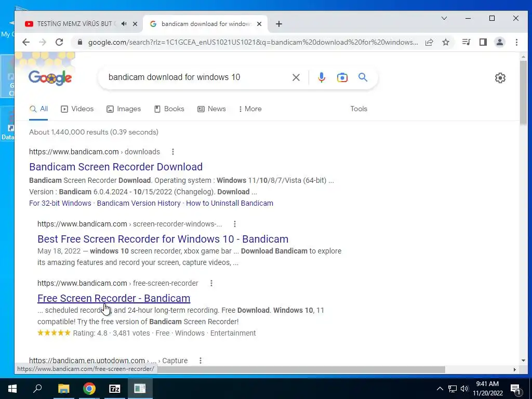Open taskbar search magnifier
532x399 pixels.
coord(37,389)
